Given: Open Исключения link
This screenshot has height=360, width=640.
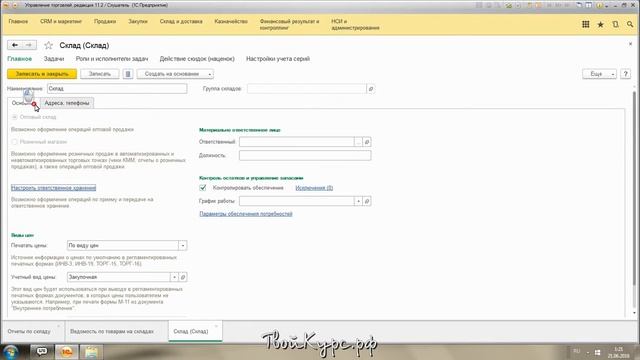Looking at the screenshot, I should pyautogui.click(x=314, y=188).
